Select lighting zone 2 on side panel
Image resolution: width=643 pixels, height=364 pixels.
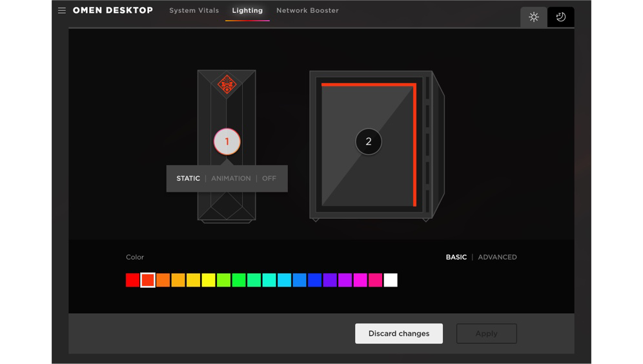(x=368, y=141)
